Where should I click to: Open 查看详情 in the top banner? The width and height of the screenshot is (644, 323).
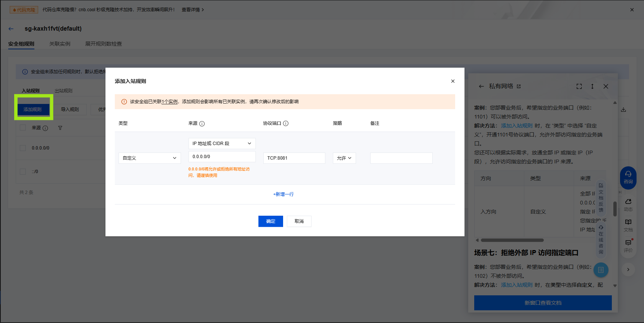pyautogui.click(x=193, y=10)
